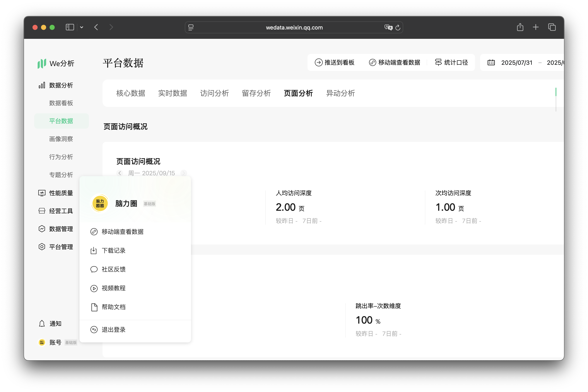Click 视频教程 play icon
Screen dimensions: 588x392
point(94,288)
